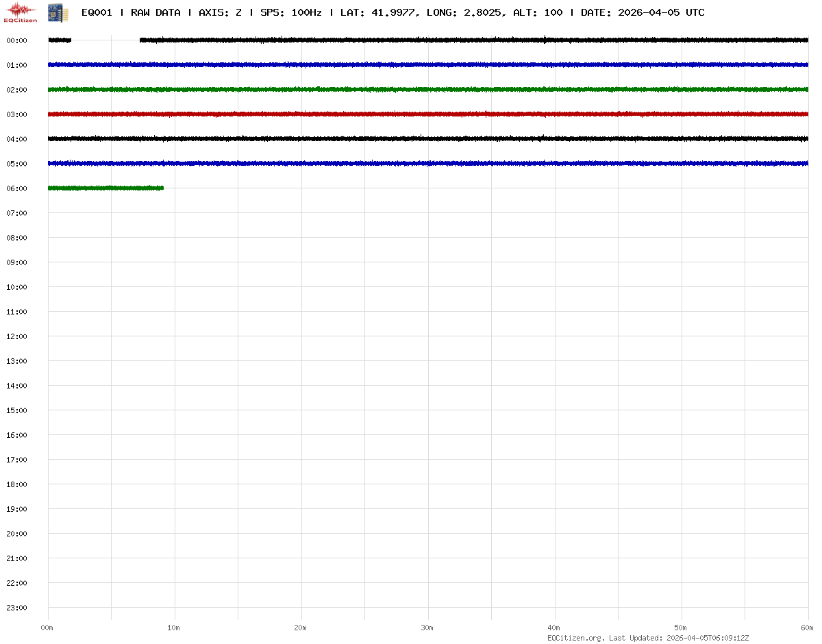The height and width of the screenshot is (644, 822).
Task: Click the SPS: 100Hz header text
Action: pyautogui.click(x=290, y=12)
